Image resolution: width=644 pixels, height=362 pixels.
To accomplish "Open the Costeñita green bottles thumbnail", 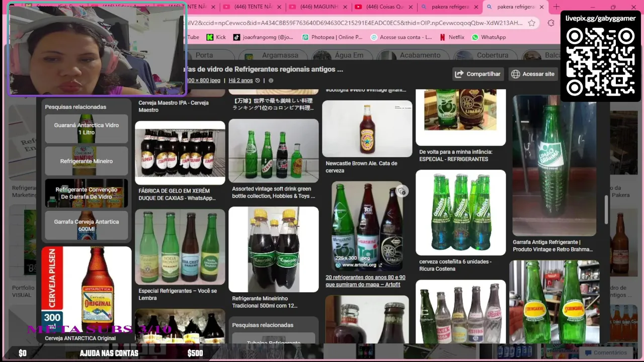I will [x=461, y=212].
